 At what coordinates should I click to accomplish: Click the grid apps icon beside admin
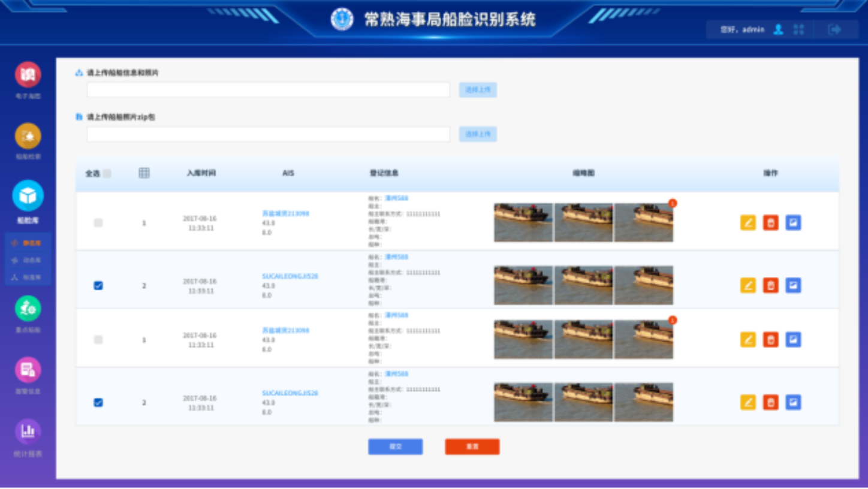pos(798,29)
